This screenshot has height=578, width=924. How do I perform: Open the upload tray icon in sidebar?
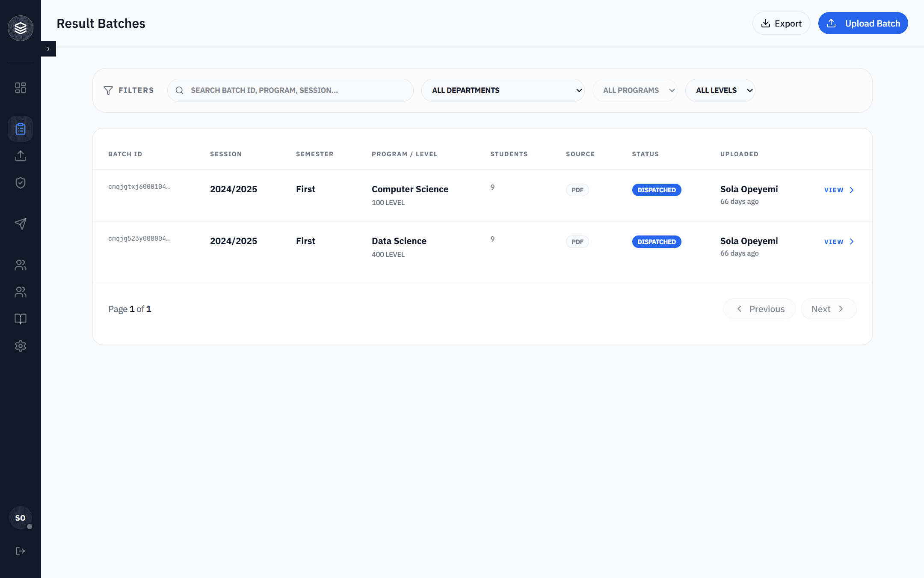[x=21, y=156]
